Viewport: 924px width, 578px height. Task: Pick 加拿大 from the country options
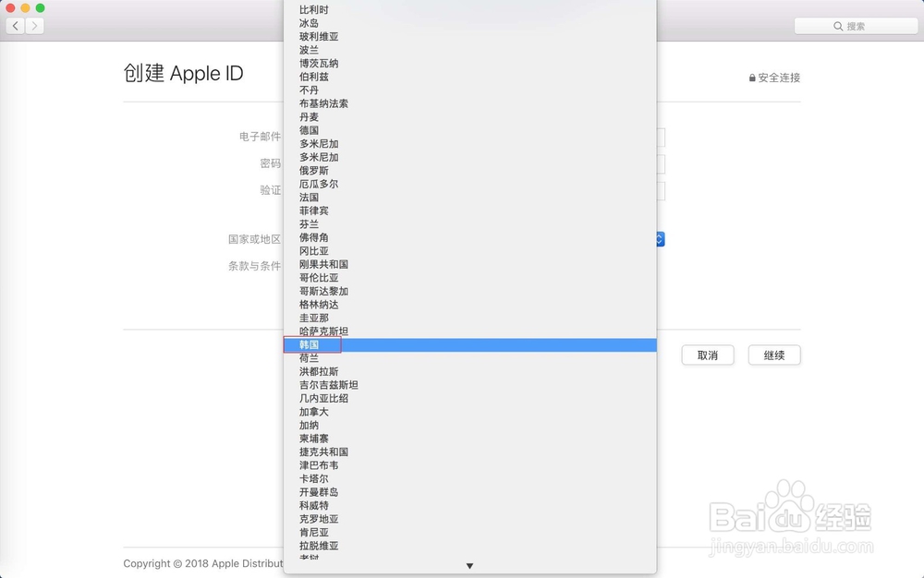click(313, 411)
